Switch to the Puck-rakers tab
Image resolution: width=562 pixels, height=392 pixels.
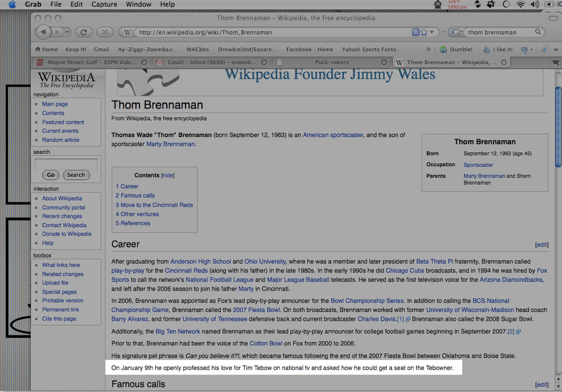[x=332, y=63]
